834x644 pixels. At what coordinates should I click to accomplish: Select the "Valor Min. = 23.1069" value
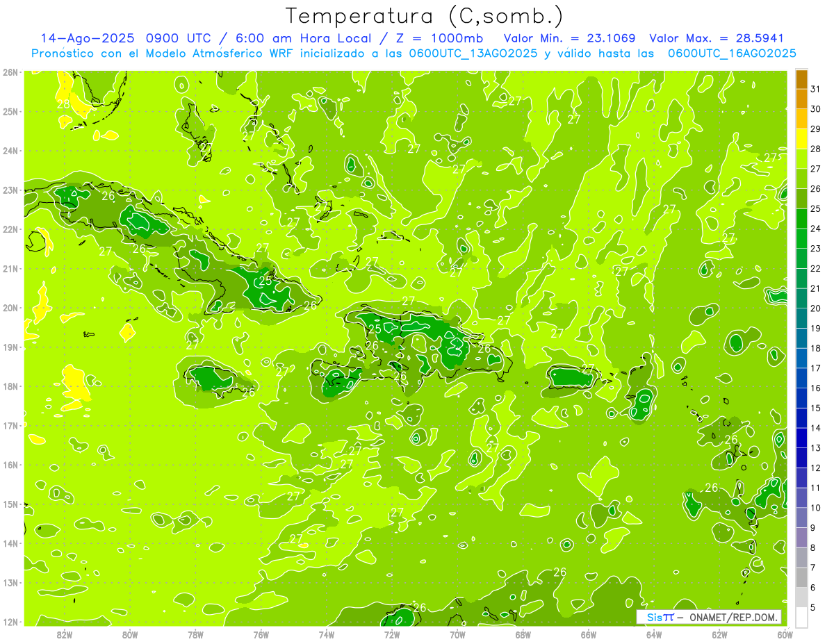click(x=569, y=38)
